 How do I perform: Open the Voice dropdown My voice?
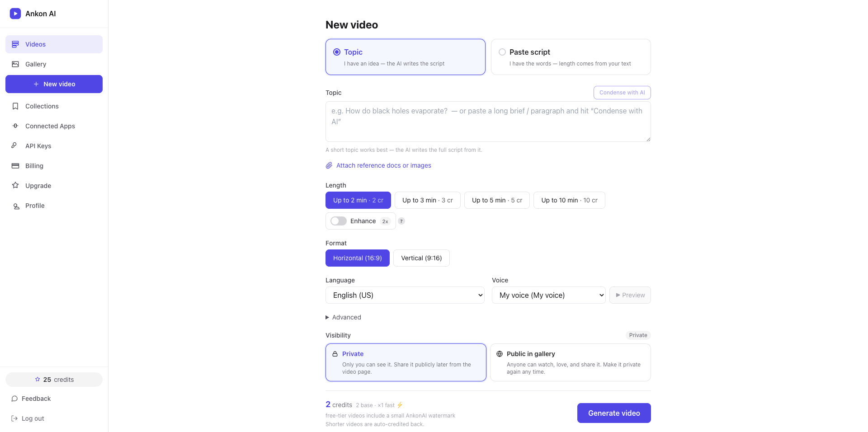[x=549, y=295]
